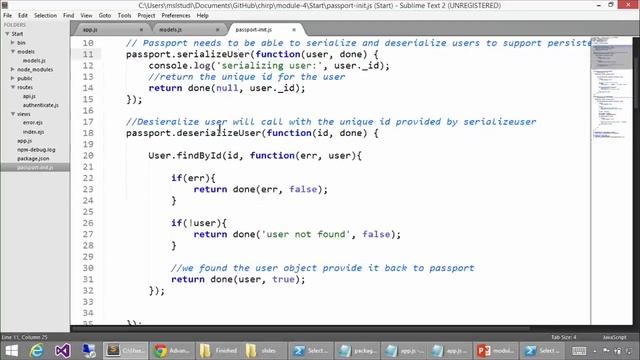Expand the bin folder

tap(13, 42)
